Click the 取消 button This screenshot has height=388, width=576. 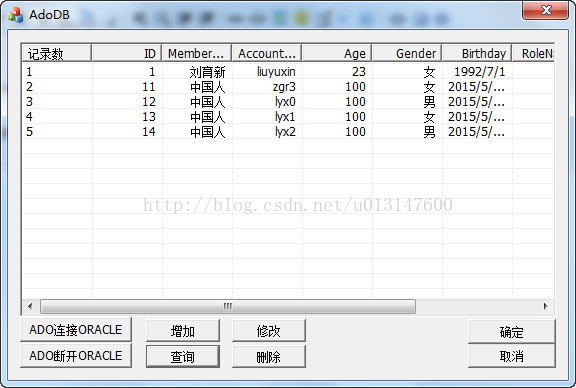pos(511,356)
